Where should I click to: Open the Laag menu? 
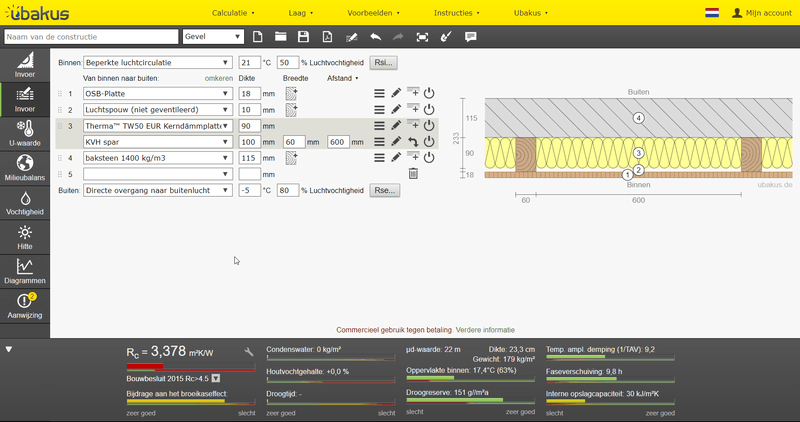(x=301, y=13)
